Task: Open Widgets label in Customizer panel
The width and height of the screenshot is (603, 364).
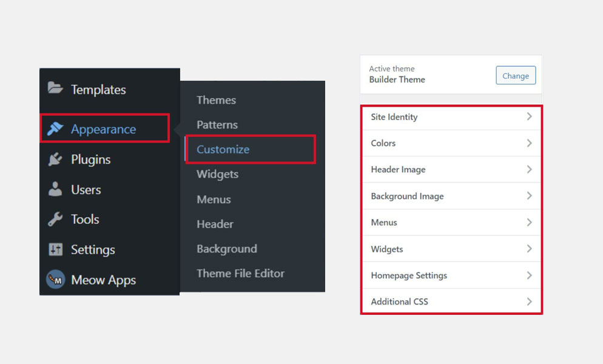Action: tap(387, 249)
